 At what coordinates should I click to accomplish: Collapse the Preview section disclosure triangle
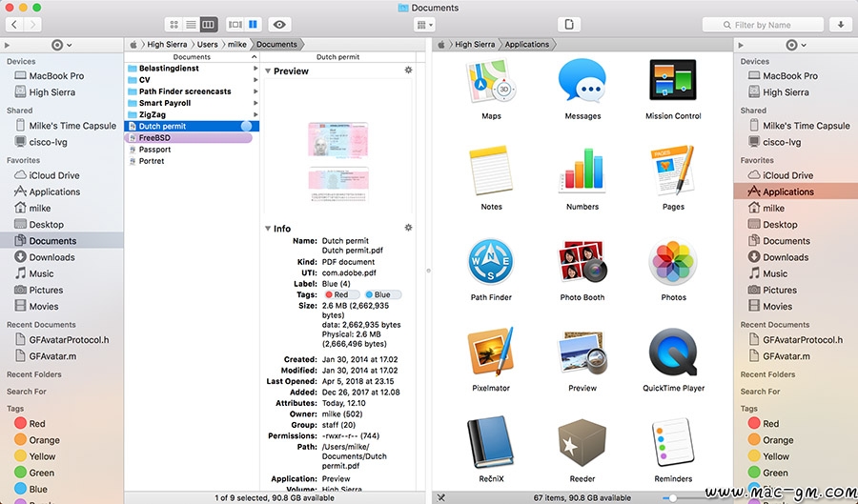point(268,71)
